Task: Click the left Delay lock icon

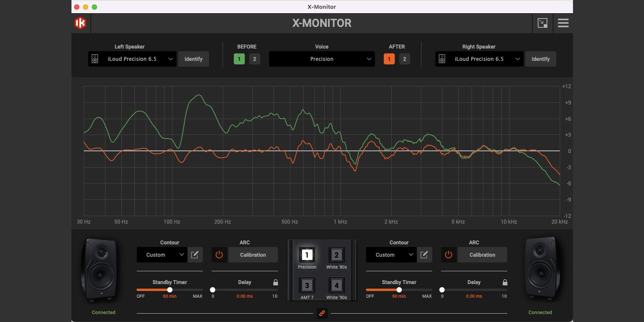Action: 276,282
